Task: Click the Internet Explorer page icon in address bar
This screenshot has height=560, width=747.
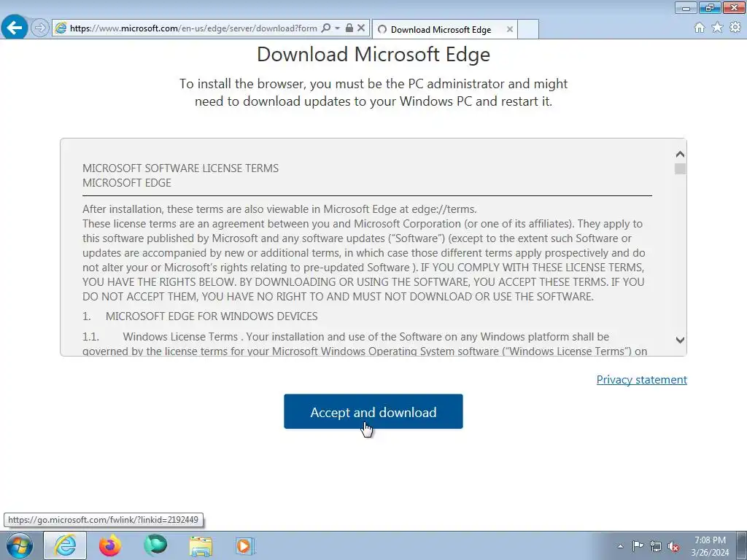Action: 61,28
